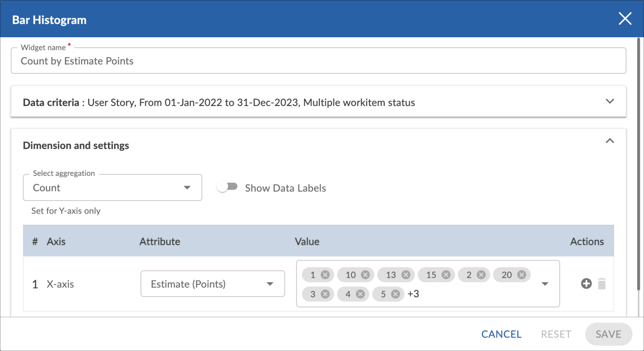The width and height of the screenshot is (644, 351).
Task: Click the Widget name input field
Action: (318, 61)
